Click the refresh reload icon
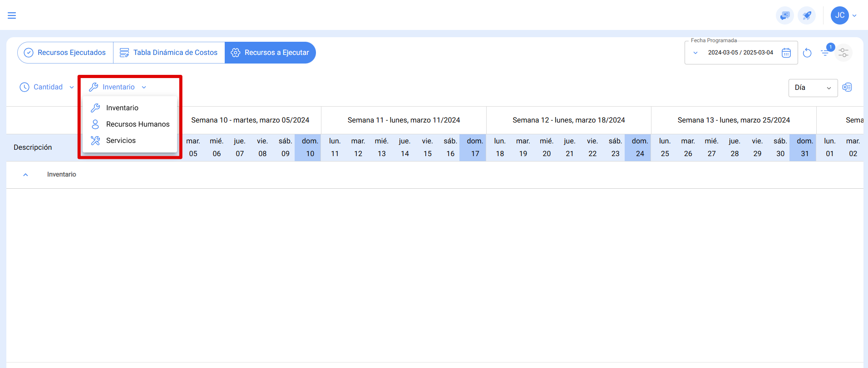Image resolution: width=868 pixels, height=368 pixels. pyautogui.click(x=807, y=53)
